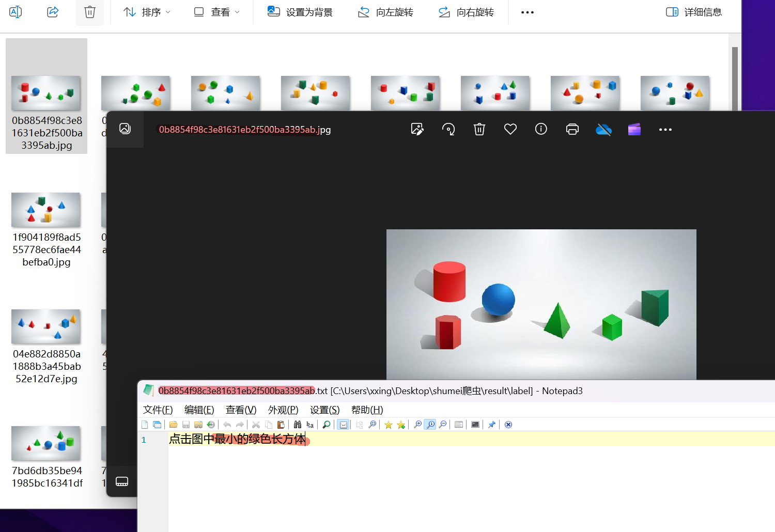
Task: Open 设置(S) menu in Notepad3
Action: 325,410
